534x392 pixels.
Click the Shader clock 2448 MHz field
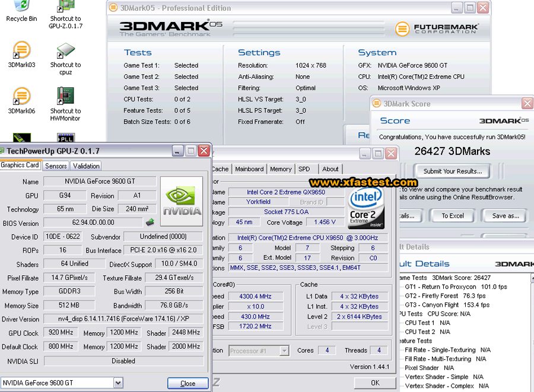(x=186, y=332)
